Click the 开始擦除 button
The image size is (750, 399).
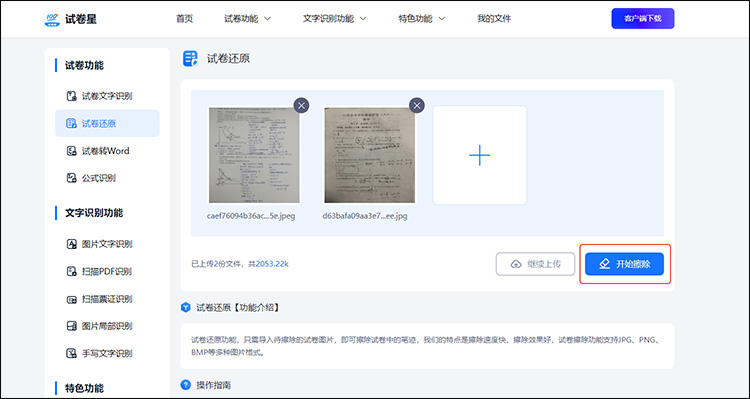[x=624, y=264]
